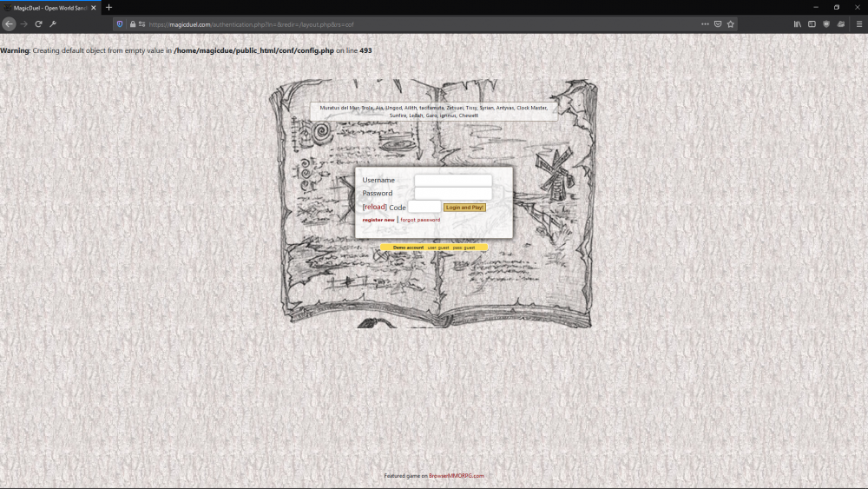Open the BrowserMMORPG.com footer link
The height and width of the screenshot is (489, 868).
(456, 476)
